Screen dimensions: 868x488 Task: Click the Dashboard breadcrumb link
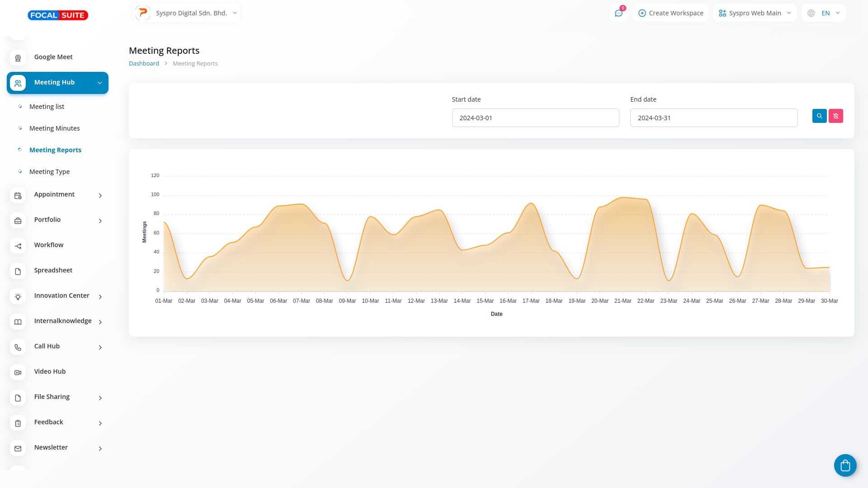click(144, 64)
